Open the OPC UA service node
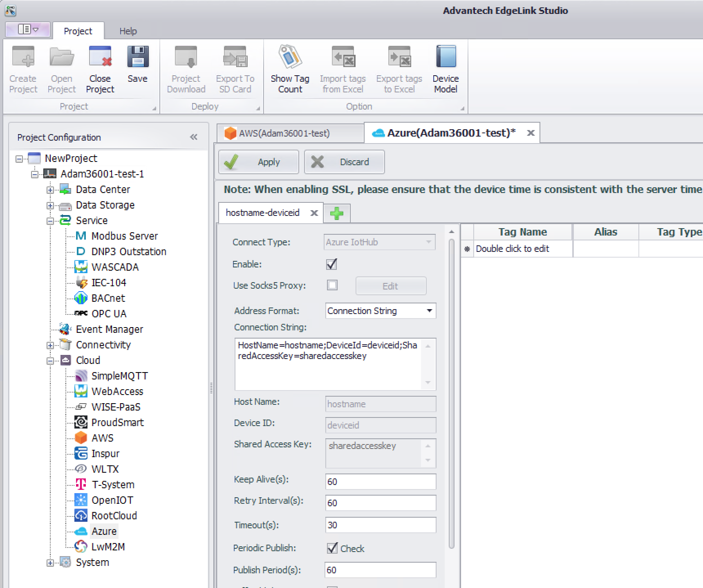703x588 pixels. coord(109,314)
